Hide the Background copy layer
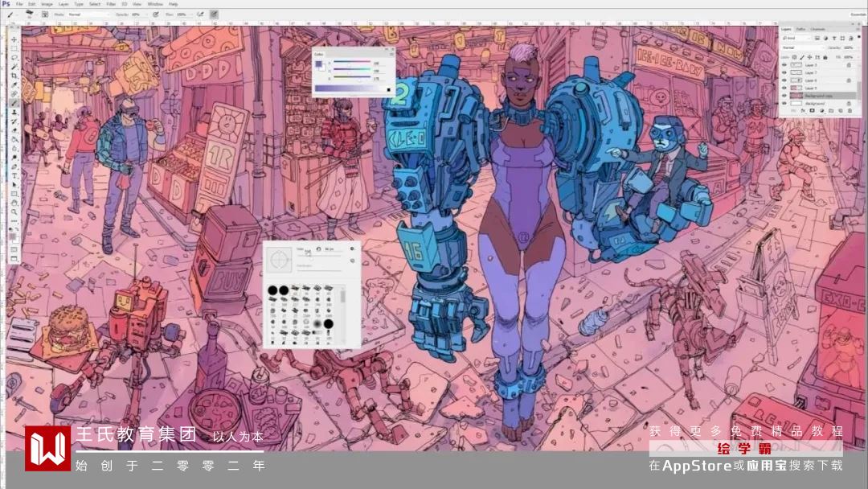The image size is (868, 489). [x=784, y=96]
